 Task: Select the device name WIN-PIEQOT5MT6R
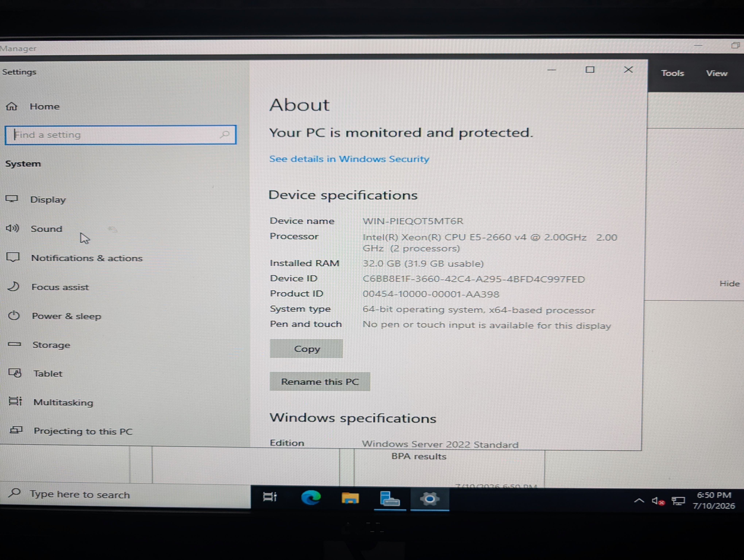413,221
